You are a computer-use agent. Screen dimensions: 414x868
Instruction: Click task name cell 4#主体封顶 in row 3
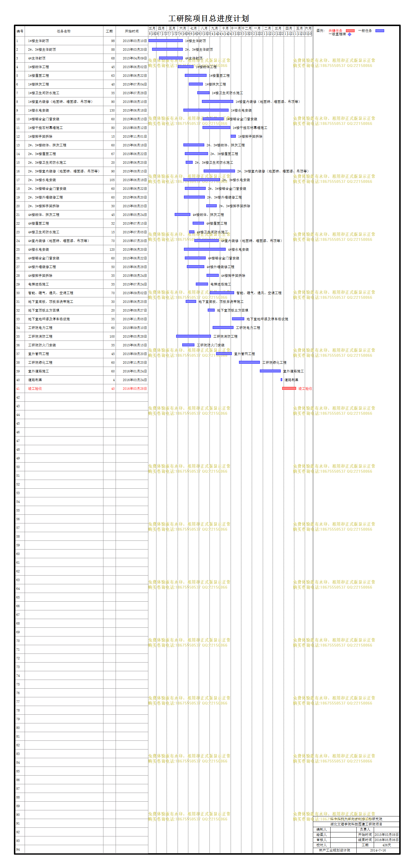coord(64,58)
